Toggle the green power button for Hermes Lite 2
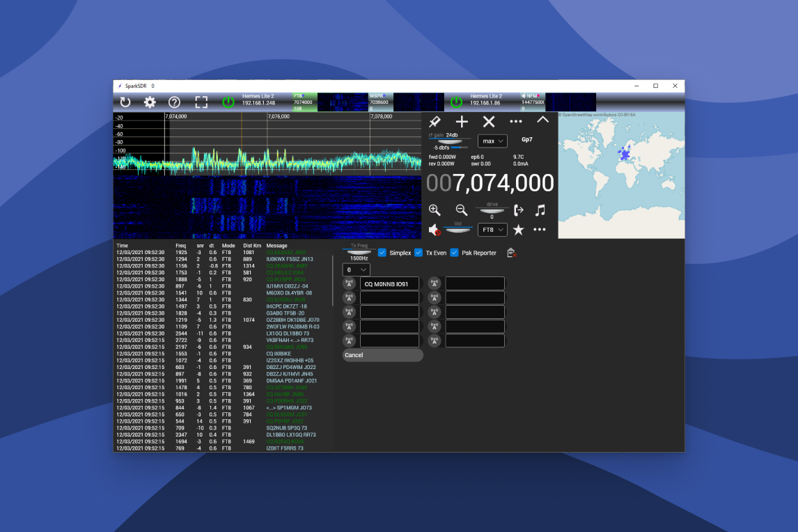798x532 pixels. (x=228, y=102)
